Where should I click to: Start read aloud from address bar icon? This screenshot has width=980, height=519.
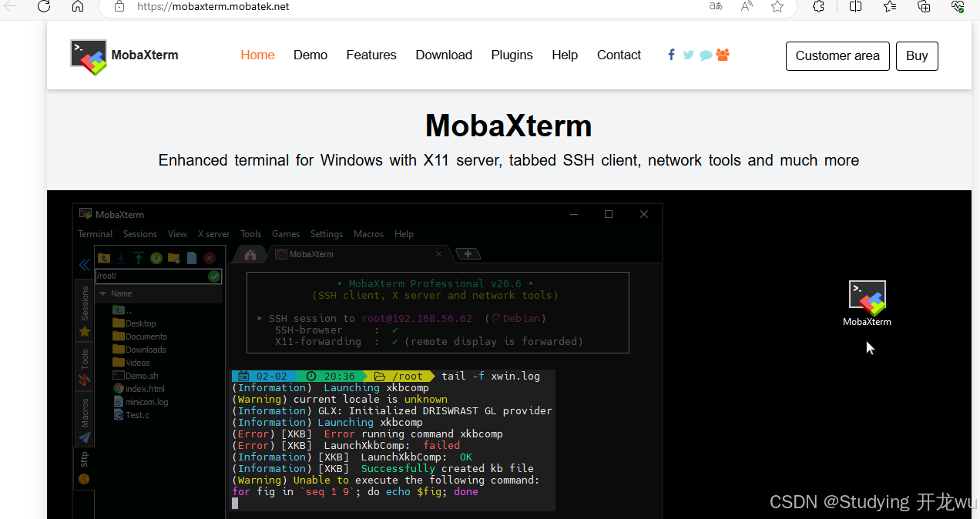click(x=747, y=6)
